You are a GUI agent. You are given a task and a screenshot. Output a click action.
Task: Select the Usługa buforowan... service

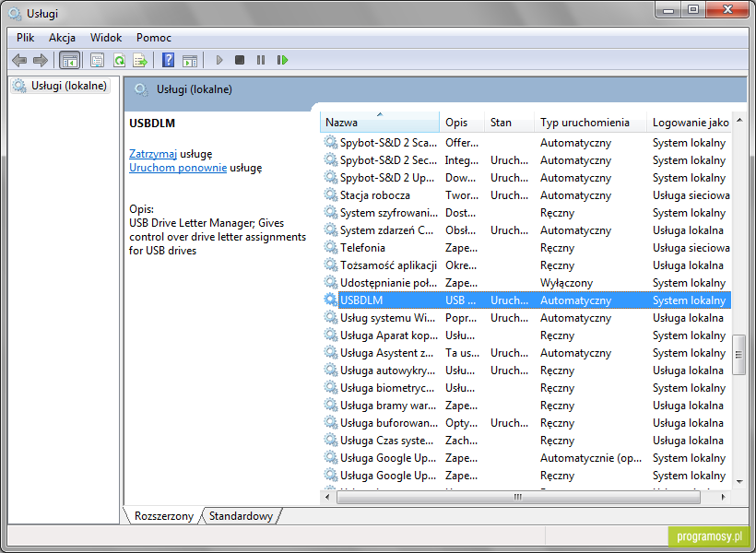[526, 423]
